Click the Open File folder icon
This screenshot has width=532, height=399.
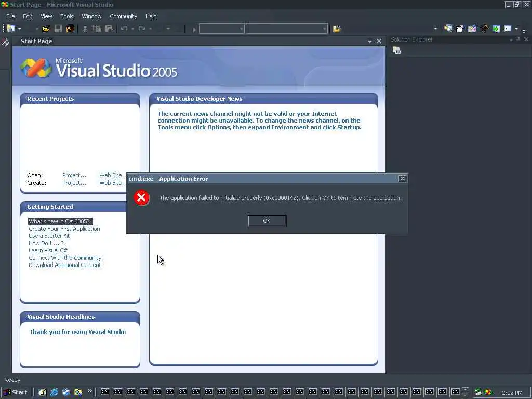pos(46,29)
